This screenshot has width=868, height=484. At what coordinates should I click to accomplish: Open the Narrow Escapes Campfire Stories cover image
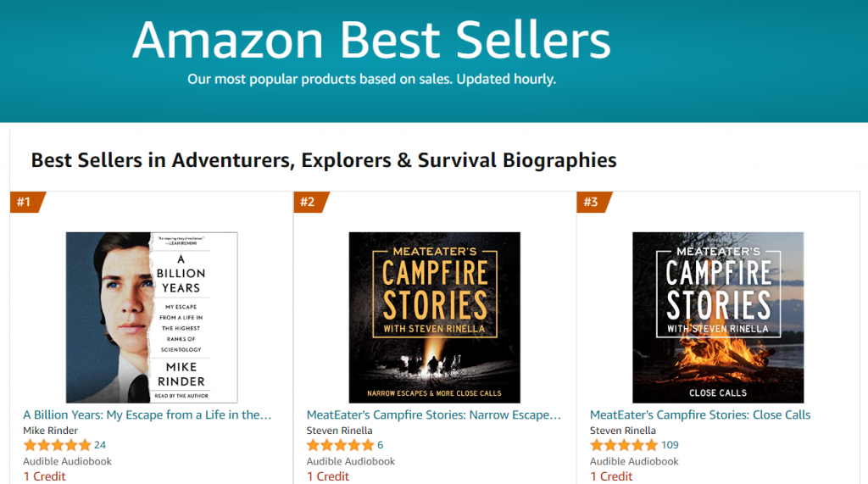click(x=435, y=317)
